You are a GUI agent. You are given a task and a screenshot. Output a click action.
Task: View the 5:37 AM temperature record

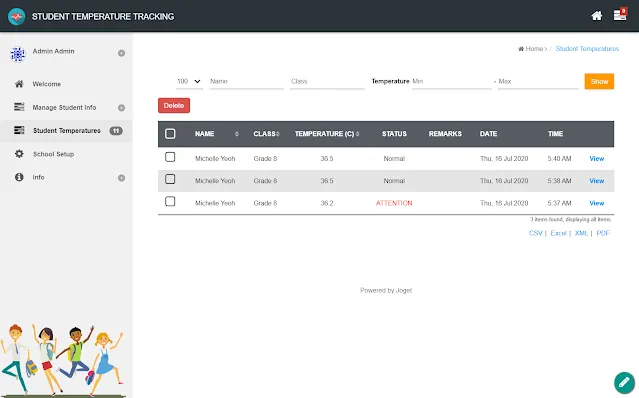[x=597, y=203]
